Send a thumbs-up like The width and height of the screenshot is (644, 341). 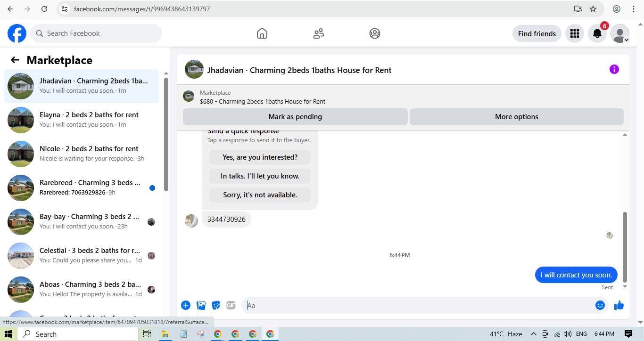[x=619, y=305]
